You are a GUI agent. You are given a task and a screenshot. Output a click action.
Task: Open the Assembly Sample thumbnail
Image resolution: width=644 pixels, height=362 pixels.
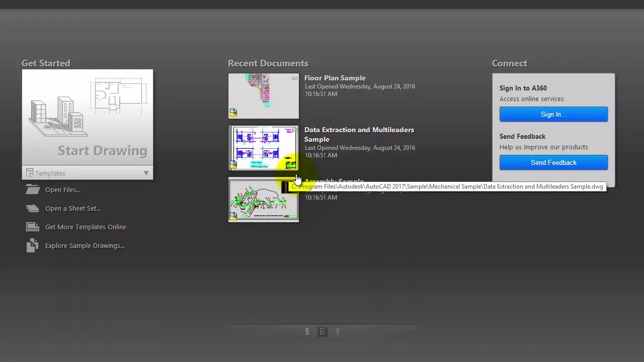click(264, 200)
